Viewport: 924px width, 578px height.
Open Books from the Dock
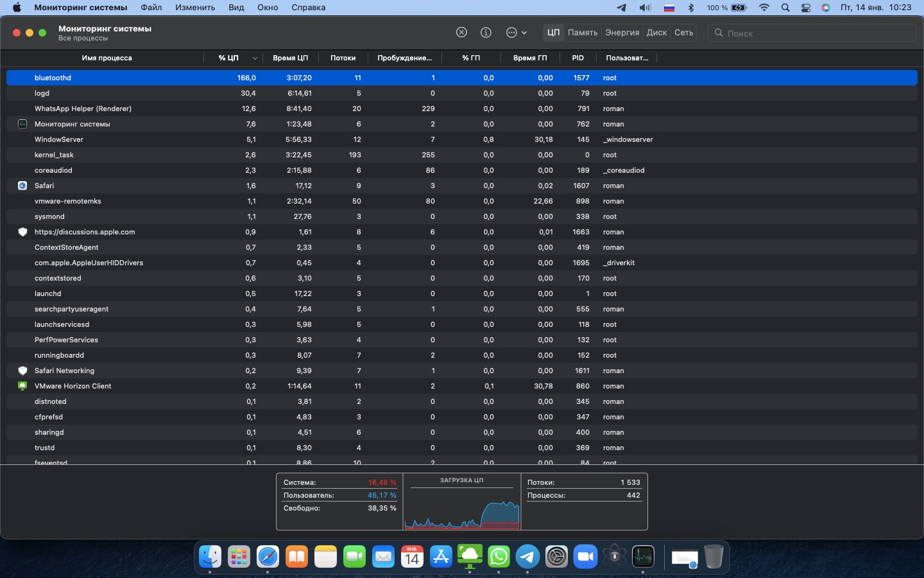[296, 556]
